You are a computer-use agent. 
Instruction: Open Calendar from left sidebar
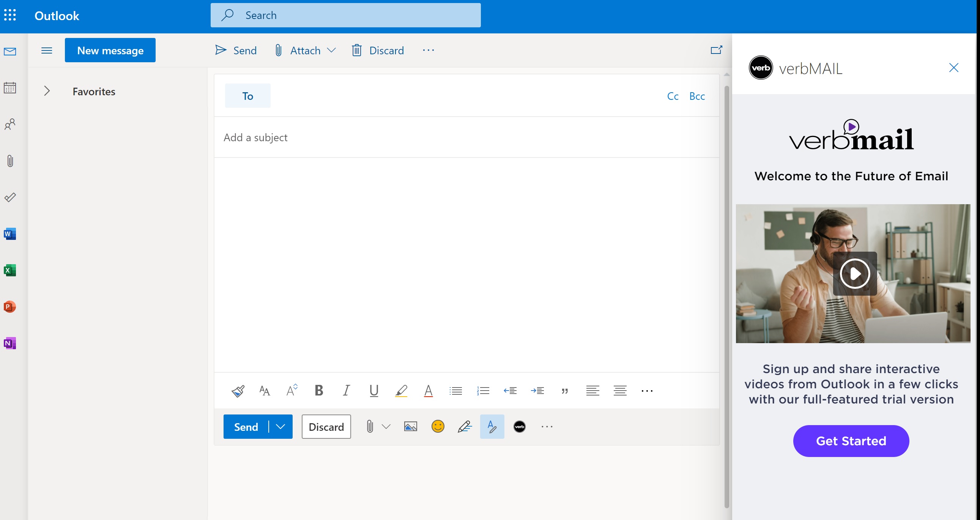coord(10,88)
